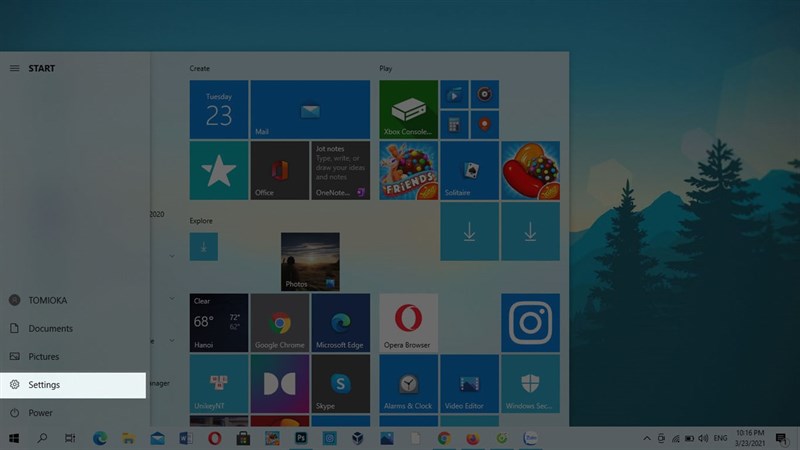Open the Hanoi weather tile

coord(219,323)
